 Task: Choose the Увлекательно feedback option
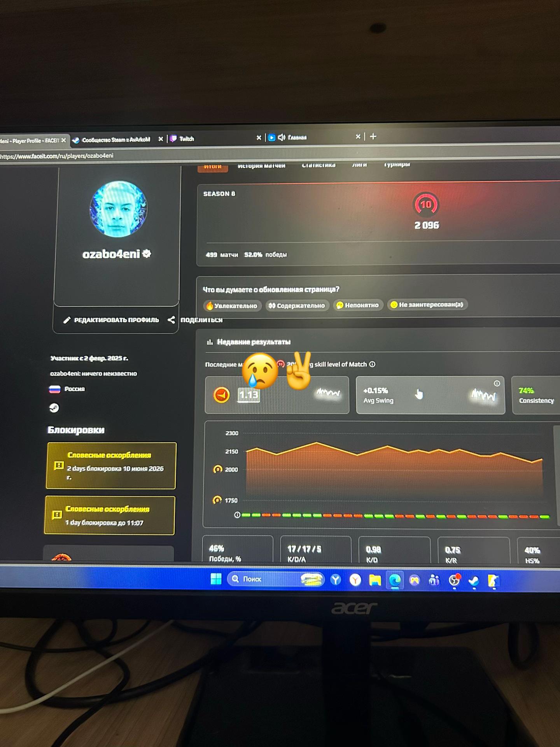(233, 306)
